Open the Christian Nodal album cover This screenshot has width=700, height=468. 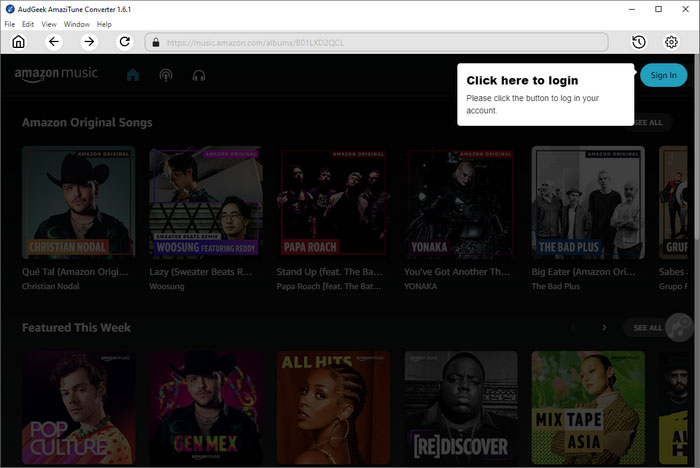pos(78,202)
